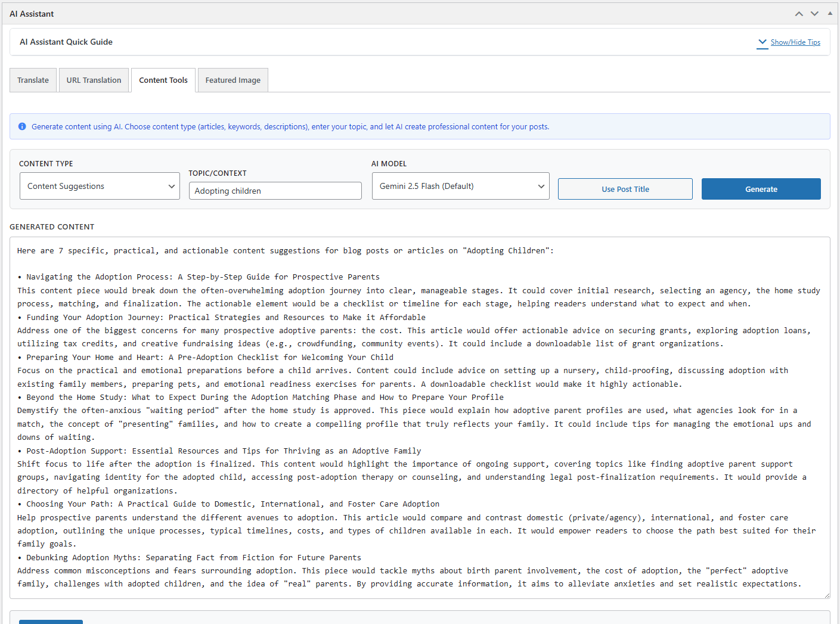The image size is (840, 624).
Task: Click the AI Assistant panel title
Action: point(32,14)
